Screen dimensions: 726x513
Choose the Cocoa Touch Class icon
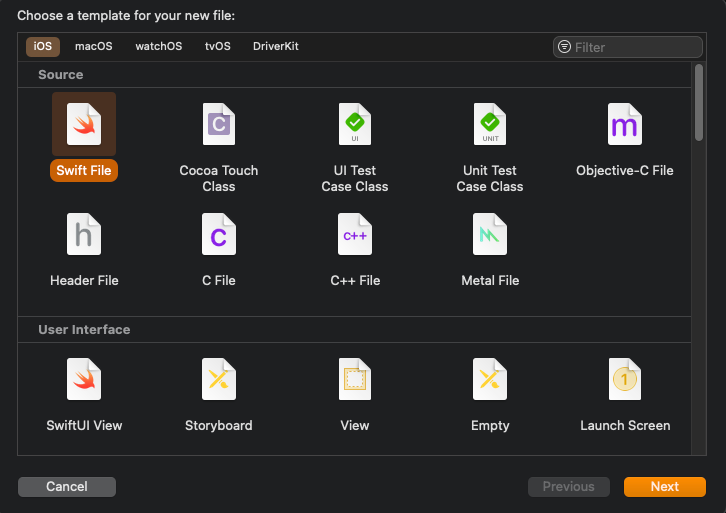tap(219, 124)
